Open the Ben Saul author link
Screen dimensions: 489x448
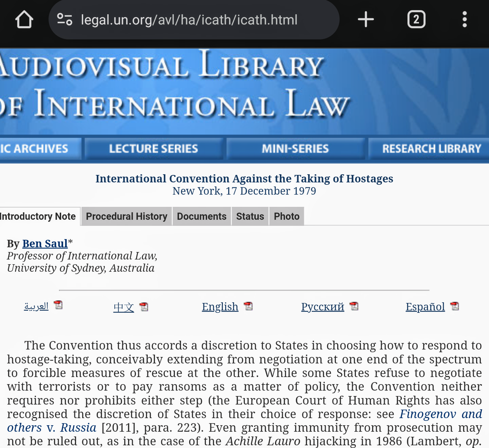(x=45, y=244)
